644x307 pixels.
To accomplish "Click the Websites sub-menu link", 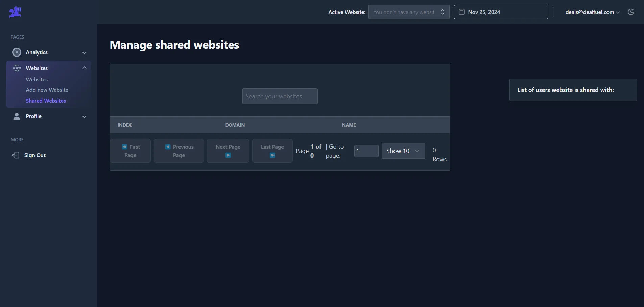I will pyautogui.click(x=37, y=79).
